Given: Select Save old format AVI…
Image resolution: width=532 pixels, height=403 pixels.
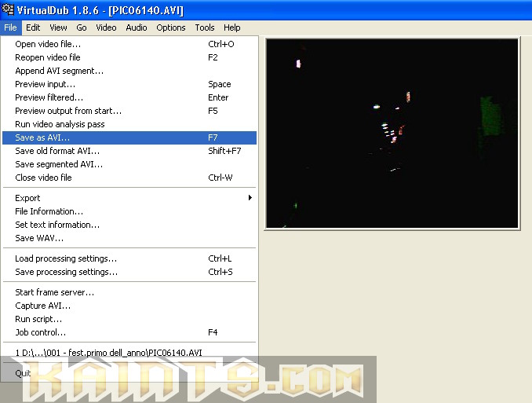Looking at the screenshot, I should click(x=129, y=151).
